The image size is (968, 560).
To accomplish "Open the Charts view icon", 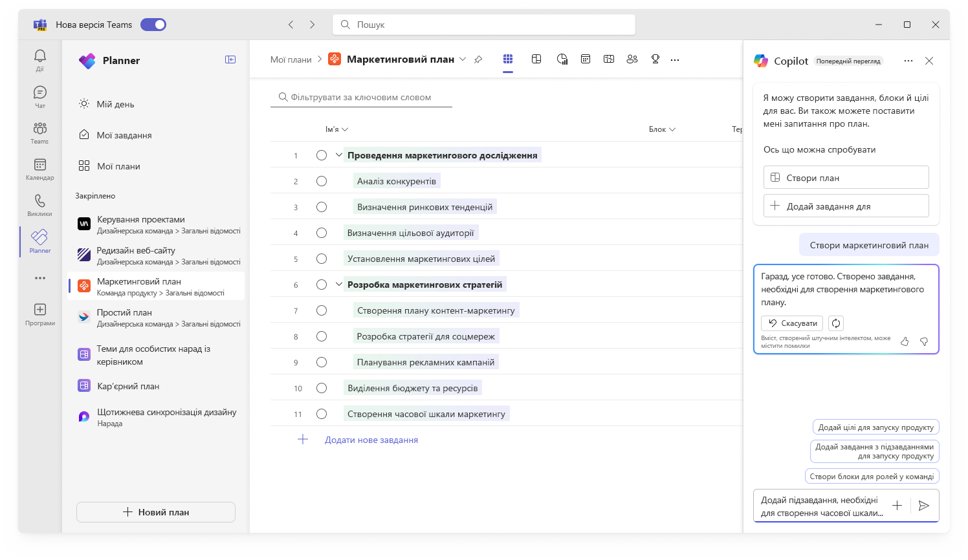I will click(562, 59).
